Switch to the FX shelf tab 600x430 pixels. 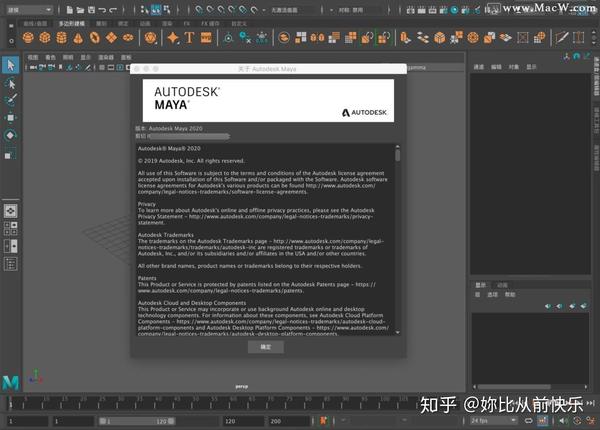click(x=186, y=24)
